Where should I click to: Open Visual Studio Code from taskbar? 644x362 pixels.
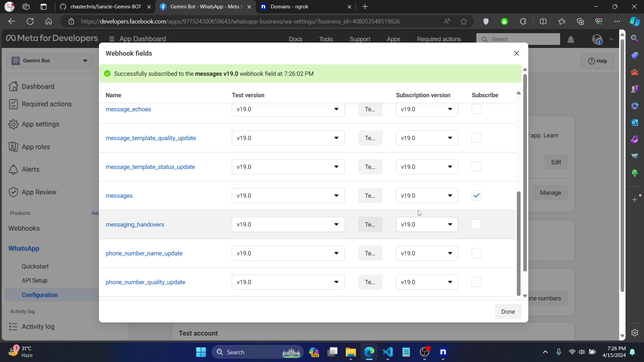tap(387, 352)
